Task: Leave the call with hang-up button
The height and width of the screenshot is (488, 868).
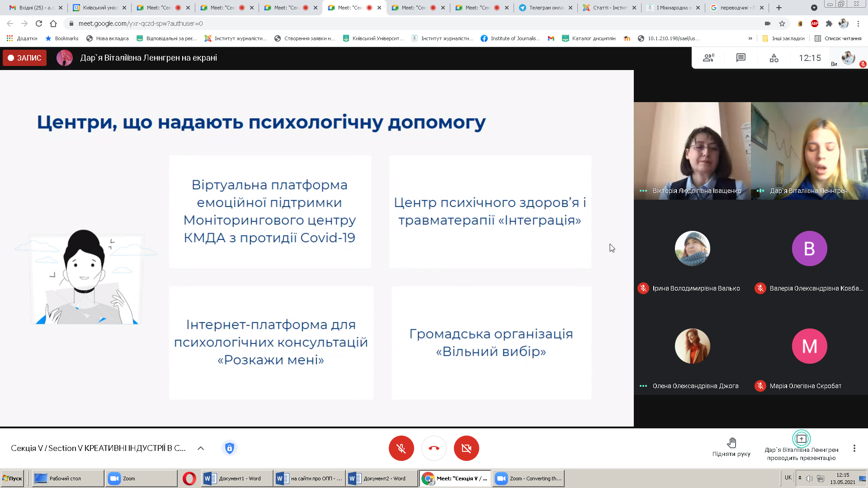Action: click(x=434, y=448)
